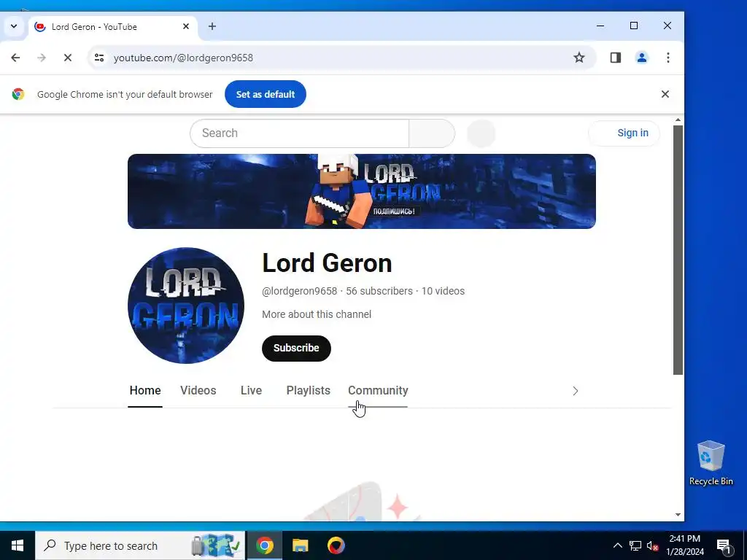Open site information icon in address bar
The height and width of the screenshot is (560, 747).
(99, 58)
